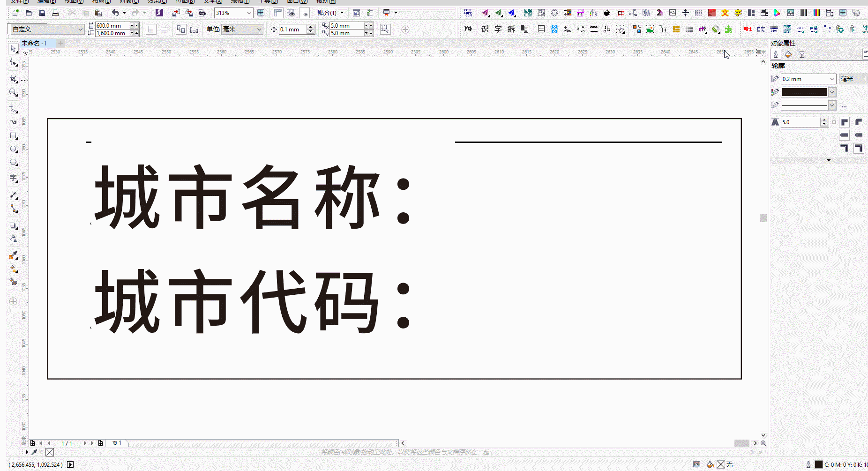This screenshot has height=471, width=868.
Task: Select mitered corners outline option
Action: click(844, 122)
